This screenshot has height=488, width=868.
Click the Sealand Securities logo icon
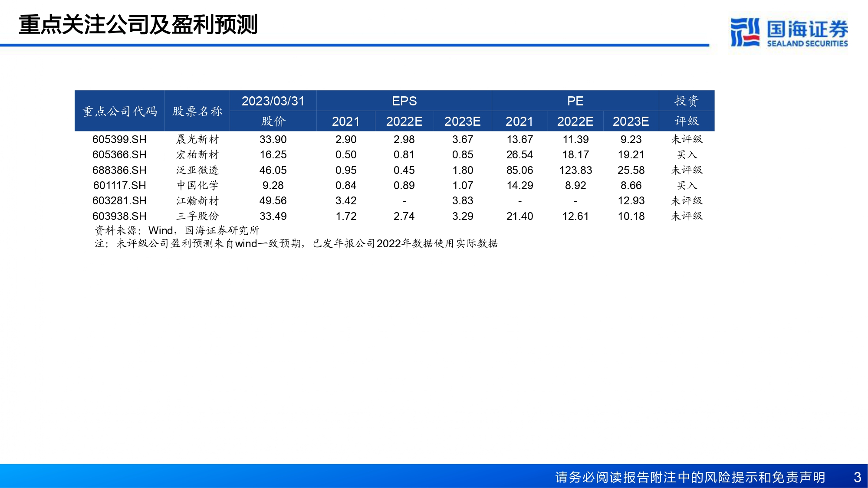(745, 32)
